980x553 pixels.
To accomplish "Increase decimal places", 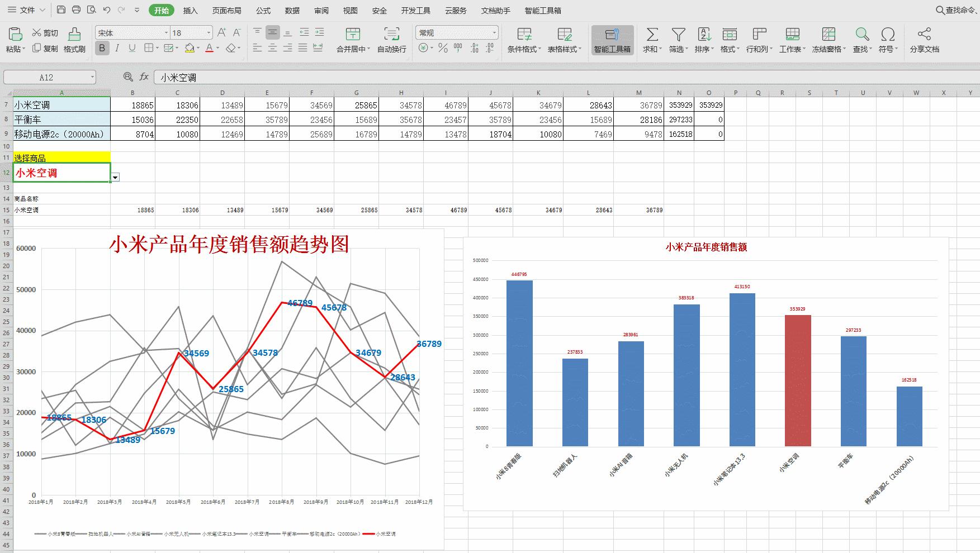I will (x=474, y=49).
